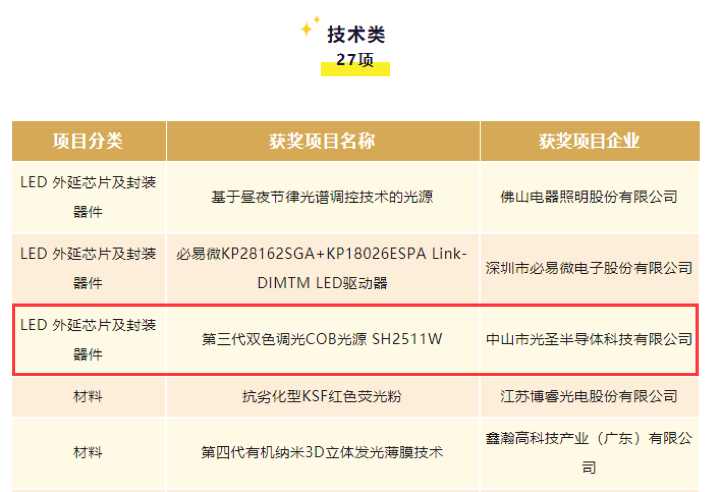The image size is (722, 492).
Task: Click 材料 category in KSF荧光粉 row
Action: point(88,396)
